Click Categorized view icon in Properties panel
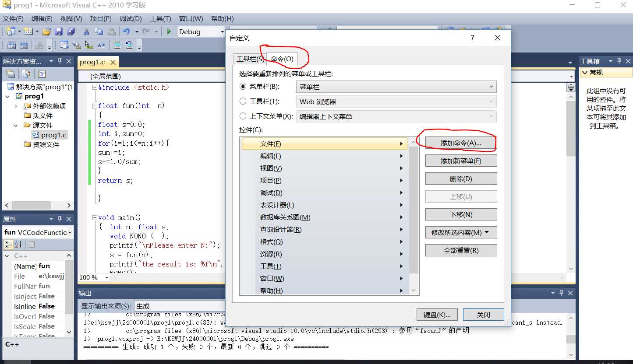The width and height of the screenshot is (633, 364). pos(8,245)
